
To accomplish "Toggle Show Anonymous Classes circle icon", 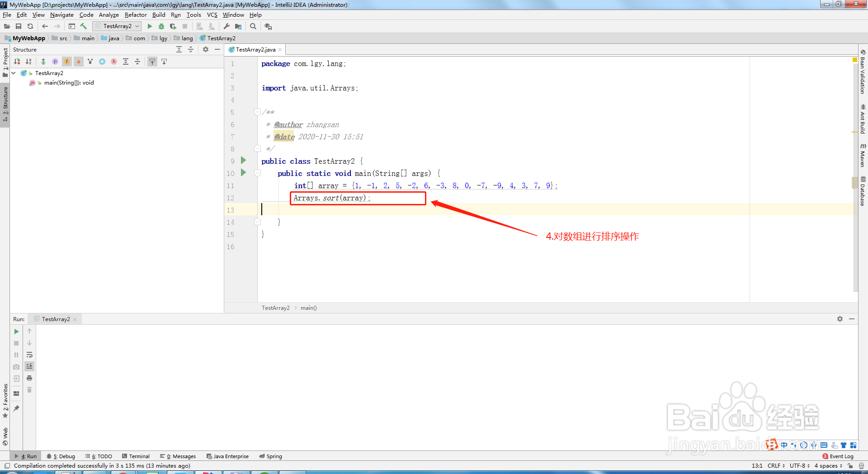I will [102, 62].
